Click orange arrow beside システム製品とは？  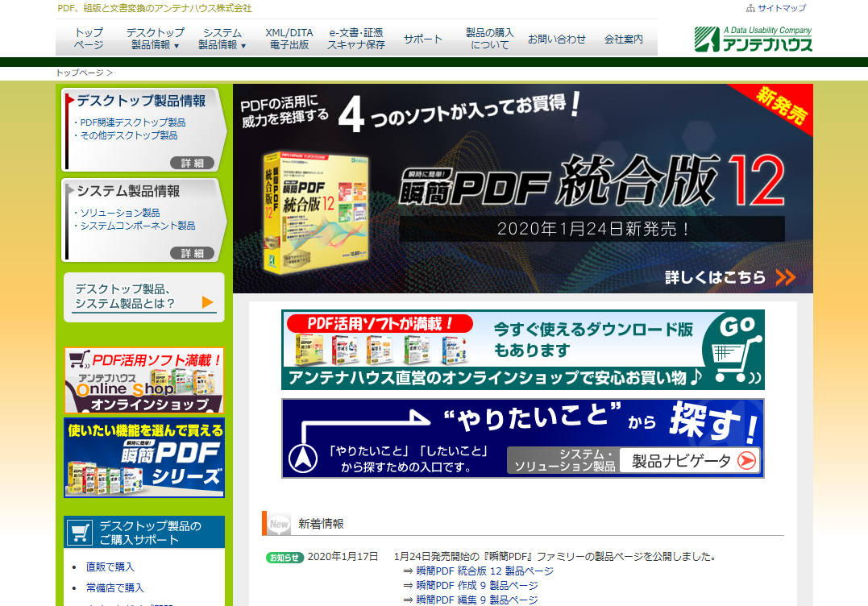pyautogui.click(x=208, y=302)
